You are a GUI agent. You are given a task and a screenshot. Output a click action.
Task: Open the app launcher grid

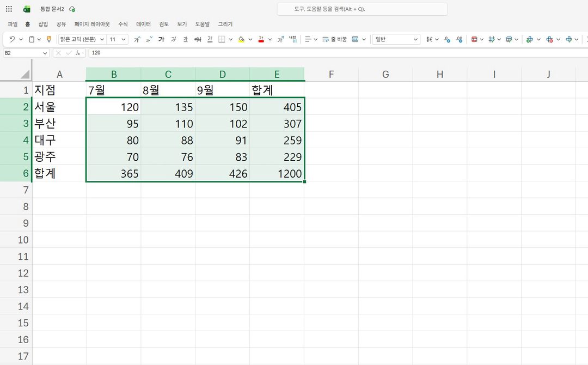tap(9, 9)
